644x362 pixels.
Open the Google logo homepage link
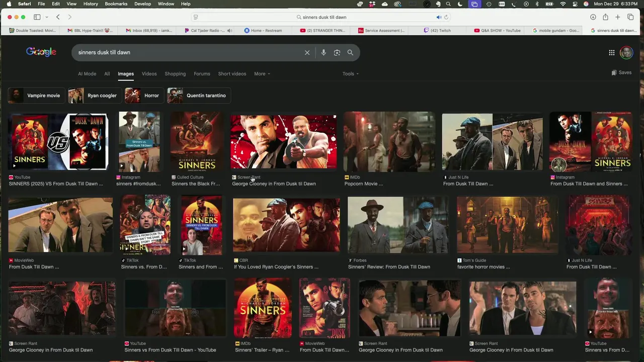41,52
